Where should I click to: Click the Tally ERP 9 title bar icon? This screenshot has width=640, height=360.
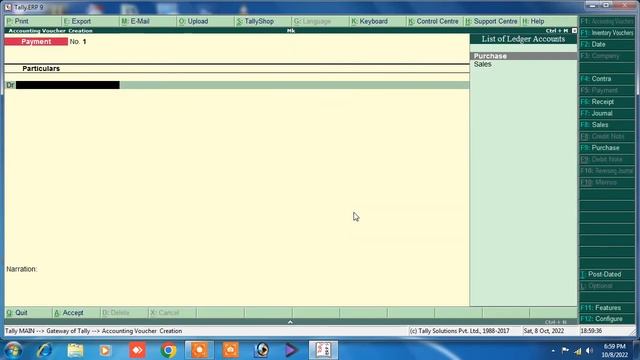click(x=8, y=7)
